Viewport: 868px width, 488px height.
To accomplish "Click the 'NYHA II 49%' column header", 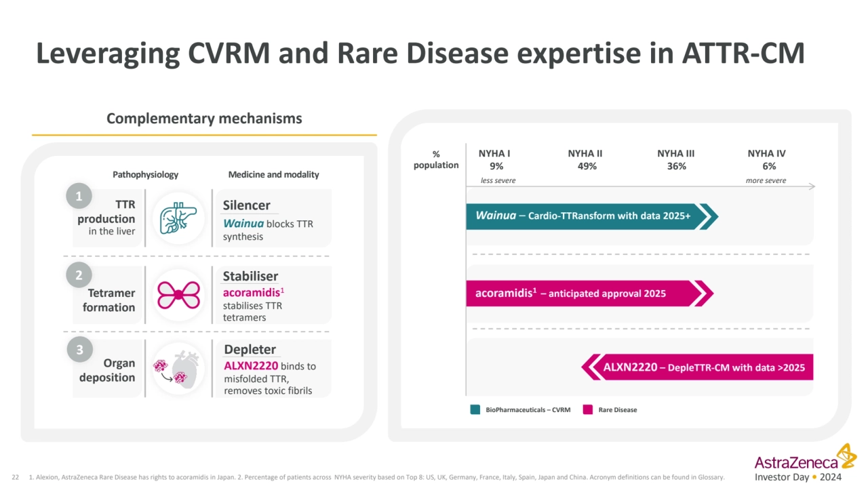I will [x=585, y=160].
